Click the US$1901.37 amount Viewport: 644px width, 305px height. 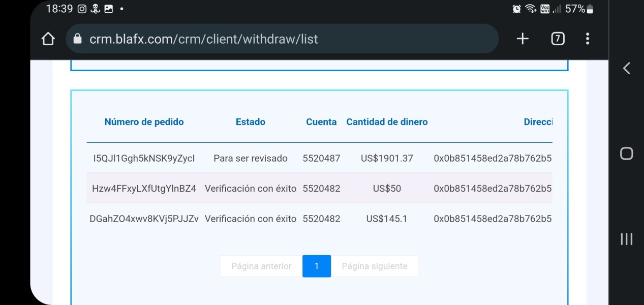pyautogui.click(x=387, y=158)
